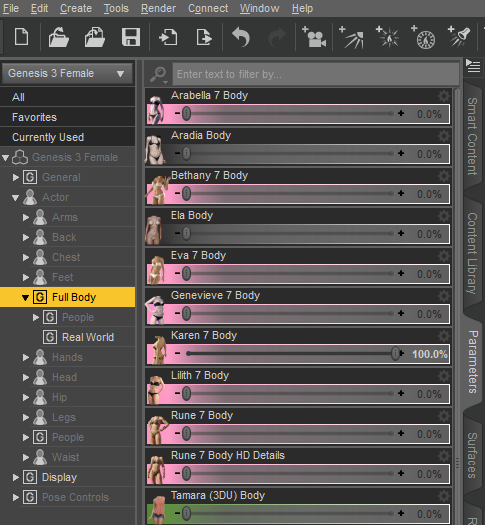Save the scene with floppy icon
Screen dimensions: 485x525
pyautogui.click(x=131, y=37)
